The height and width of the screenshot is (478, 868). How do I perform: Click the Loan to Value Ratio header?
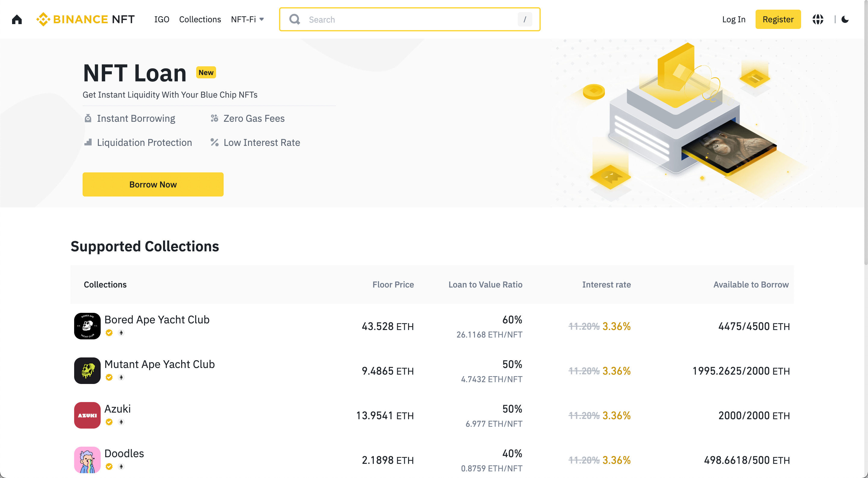pyautogui.click(x=485, y=284)
